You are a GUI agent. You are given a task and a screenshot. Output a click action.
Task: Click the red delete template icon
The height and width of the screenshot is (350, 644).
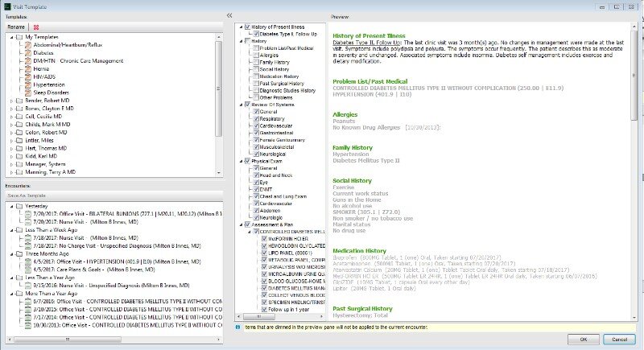pos(36,27)
